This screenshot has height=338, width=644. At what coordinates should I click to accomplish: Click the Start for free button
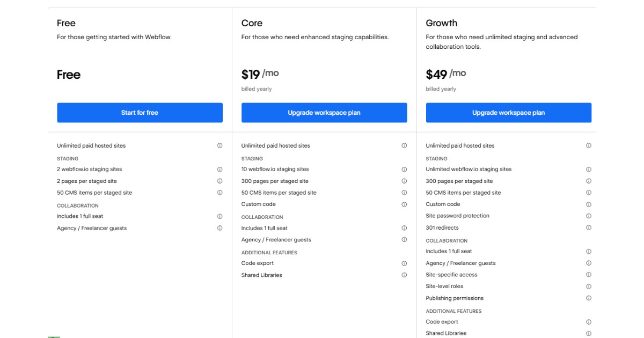pos(140,113)
